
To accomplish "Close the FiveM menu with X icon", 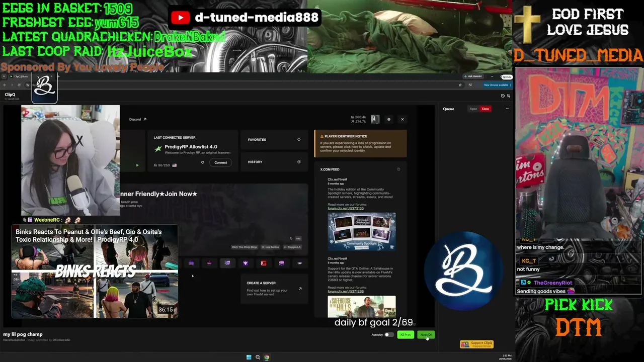I will pos(402,119).
